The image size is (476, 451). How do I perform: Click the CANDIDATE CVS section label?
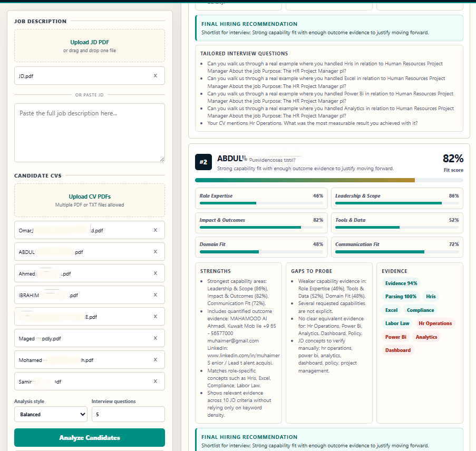click(x=37, y=176)
